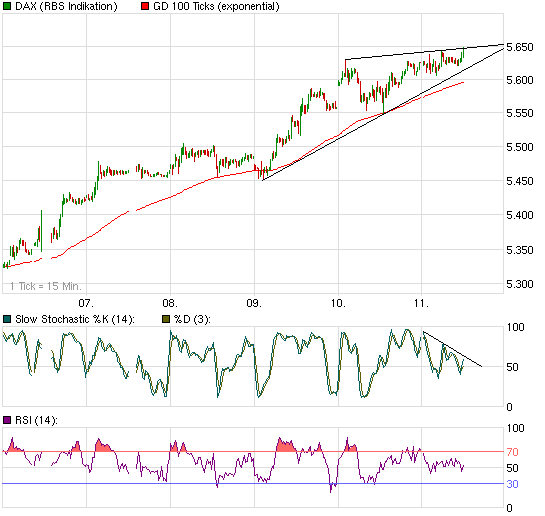The width and height of the screenshot is (545, 516).
Task: Click the 50 label on the Stochastic axis
Action: click(512, 367)
